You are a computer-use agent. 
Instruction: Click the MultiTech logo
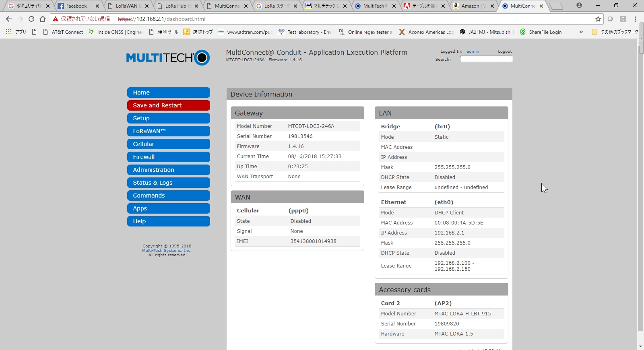[168, 58]
